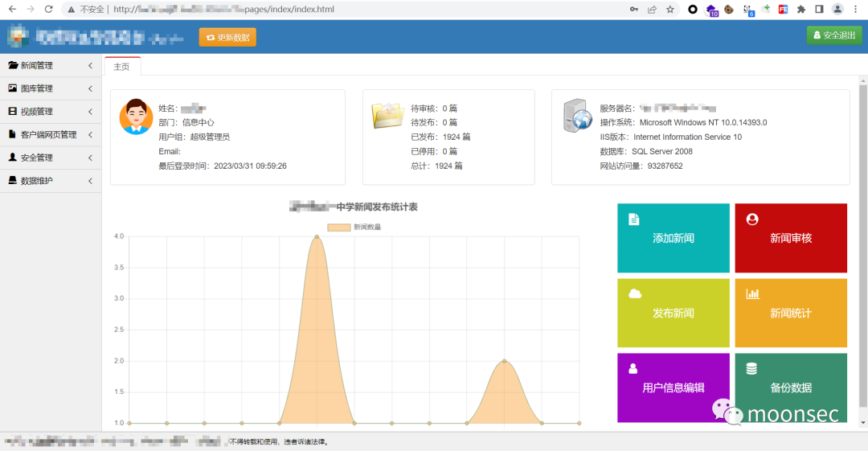The height and width of the screenshot is (451, 868).
Task: Expand 客户端网页管理 using its chevron
Action: tap(90, 134)
